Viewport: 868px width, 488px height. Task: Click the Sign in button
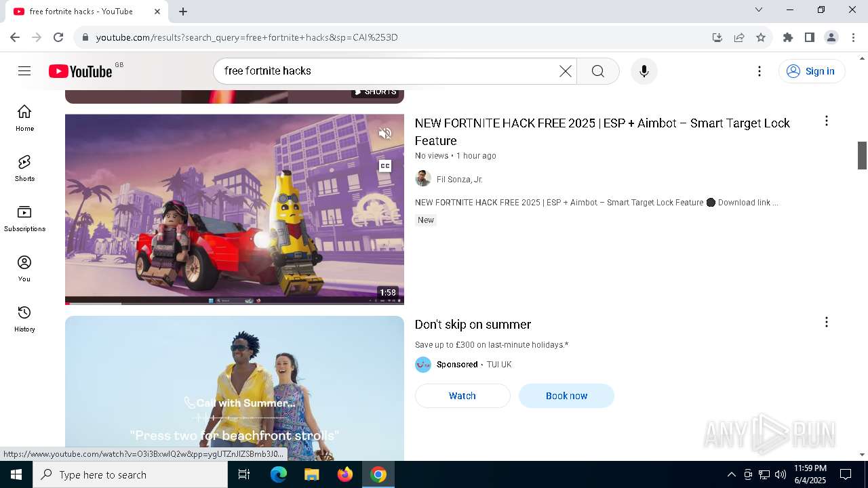(812, 71)
